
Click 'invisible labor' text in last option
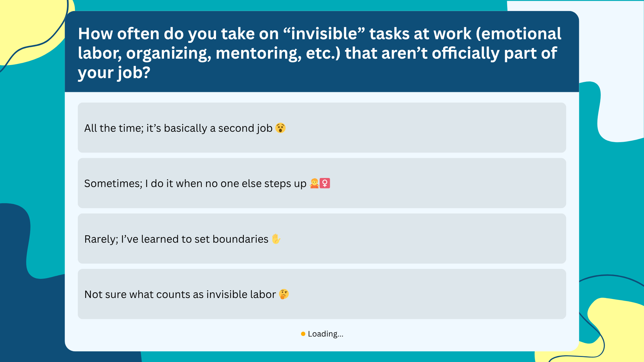[241, 294]
